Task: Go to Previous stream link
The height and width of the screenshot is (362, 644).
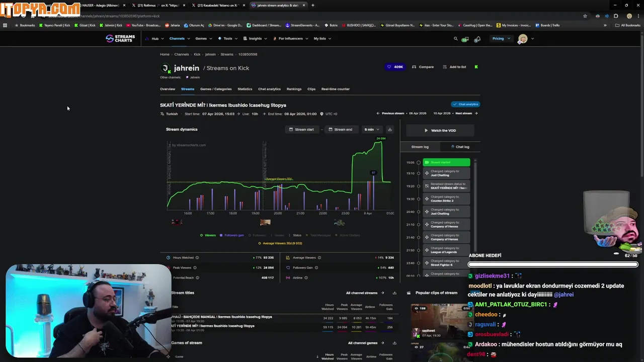Action: [x=390, y=114]
